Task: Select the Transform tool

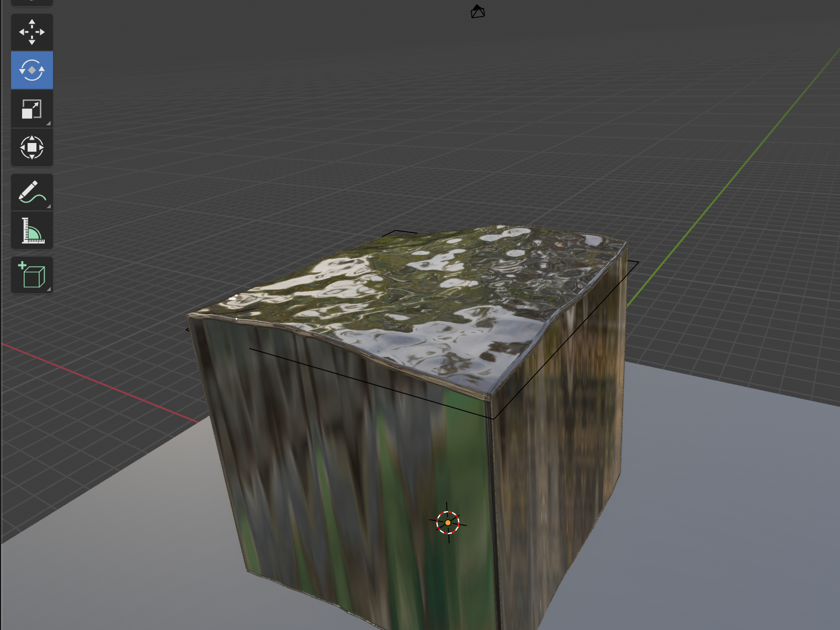Action: coord(32,147)
